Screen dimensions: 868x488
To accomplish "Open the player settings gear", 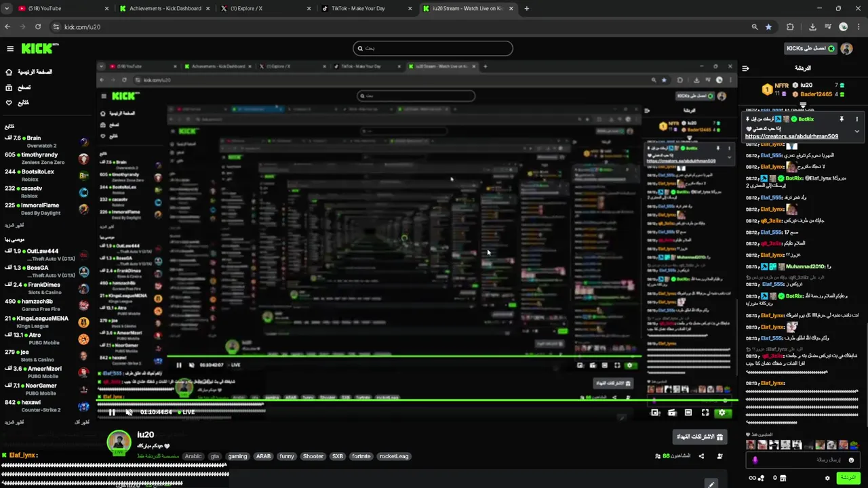I will pos(722,413).
